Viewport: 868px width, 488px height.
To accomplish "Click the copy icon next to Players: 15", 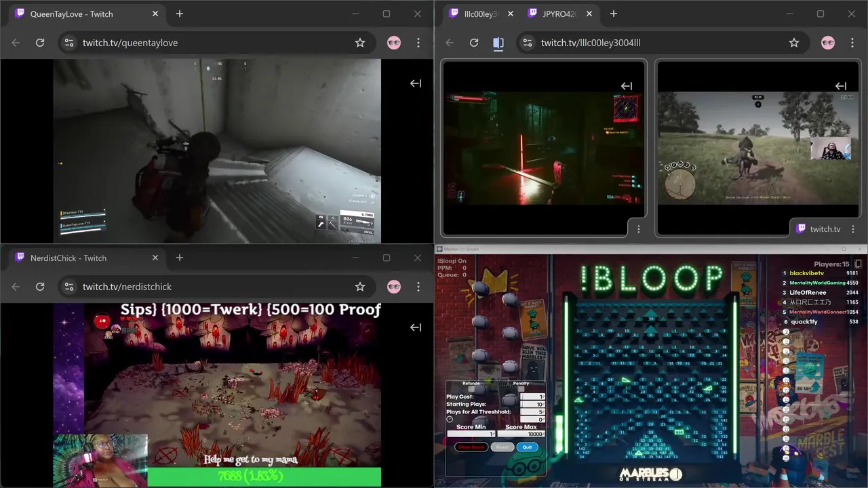I will coord(858,264).
